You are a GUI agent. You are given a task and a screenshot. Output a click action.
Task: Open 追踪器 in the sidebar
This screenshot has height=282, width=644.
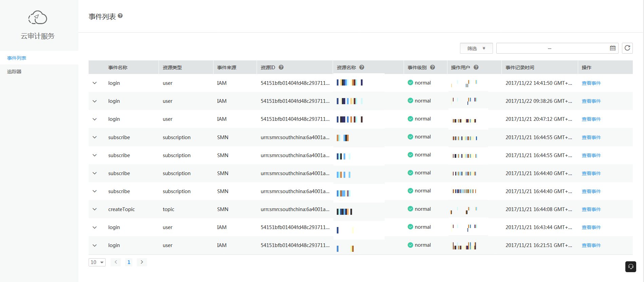(14, 72)
